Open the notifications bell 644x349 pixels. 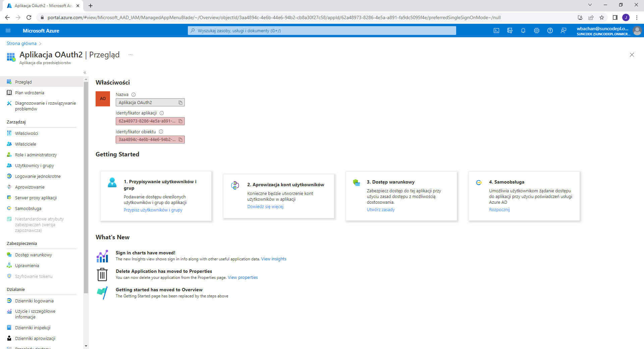tap(523, 31)
